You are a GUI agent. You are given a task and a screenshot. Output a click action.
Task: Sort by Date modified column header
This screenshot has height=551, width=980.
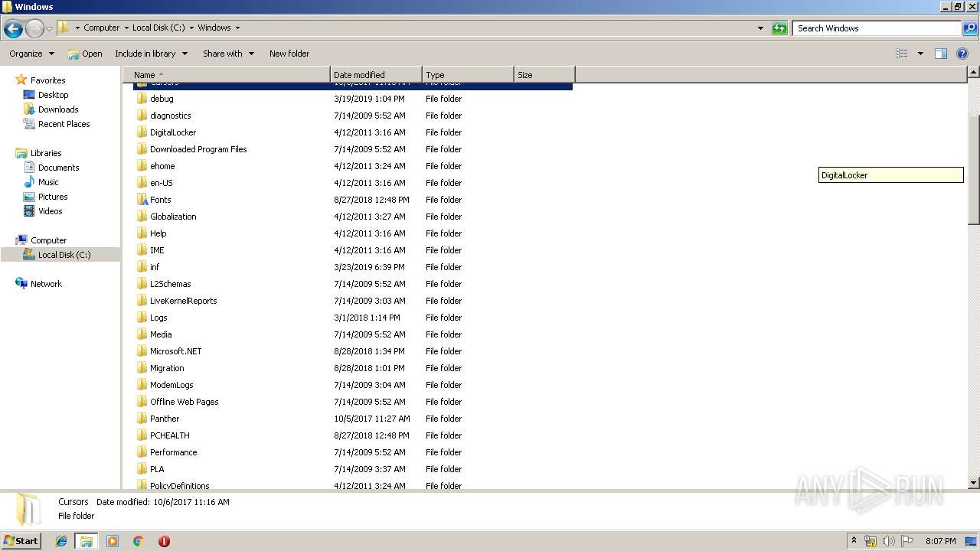[376, 75]
